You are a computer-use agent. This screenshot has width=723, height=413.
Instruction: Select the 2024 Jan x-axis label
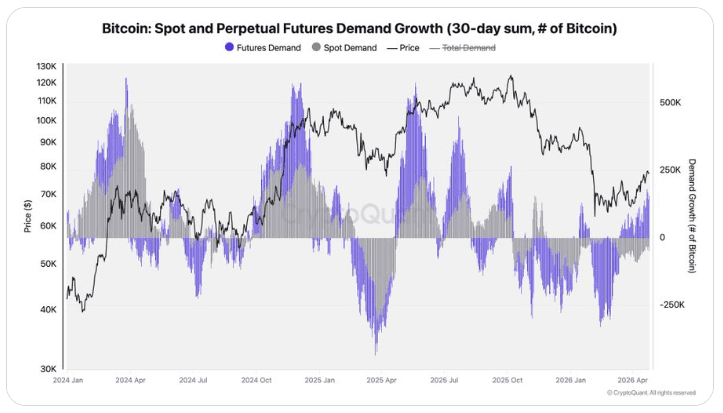coord(67,380)
